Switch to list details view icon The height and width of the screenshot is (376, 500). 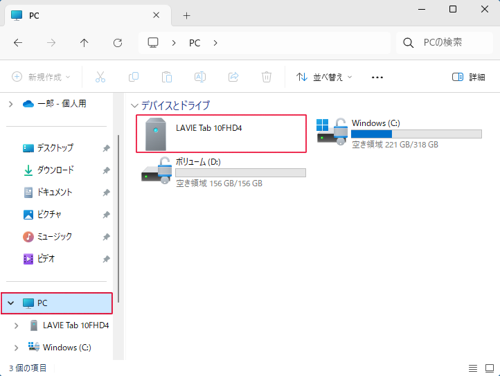click(473, 368)
